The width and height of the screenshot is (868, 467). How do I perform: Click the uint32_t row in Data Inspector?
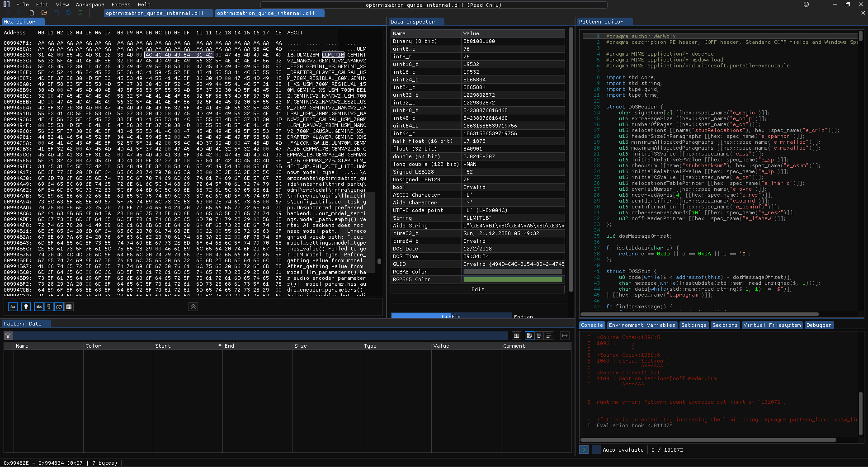478,95
